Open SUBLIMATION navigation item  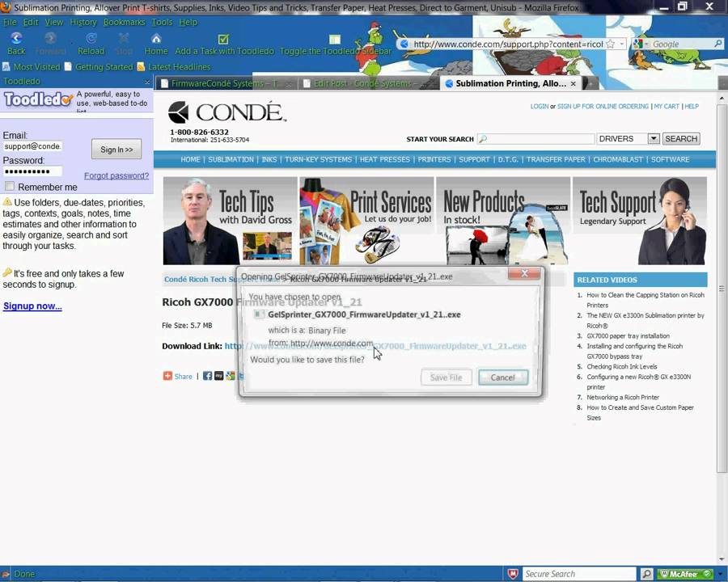coord(231,159)
